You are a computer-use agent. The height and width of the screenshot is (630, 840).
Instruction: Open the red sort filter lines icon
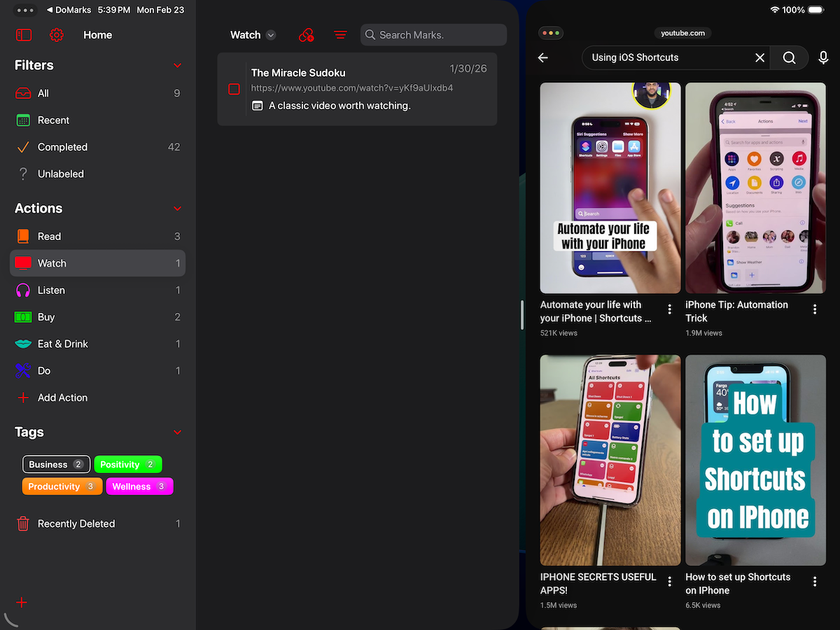pyautogui.click(x=340, y=35)
